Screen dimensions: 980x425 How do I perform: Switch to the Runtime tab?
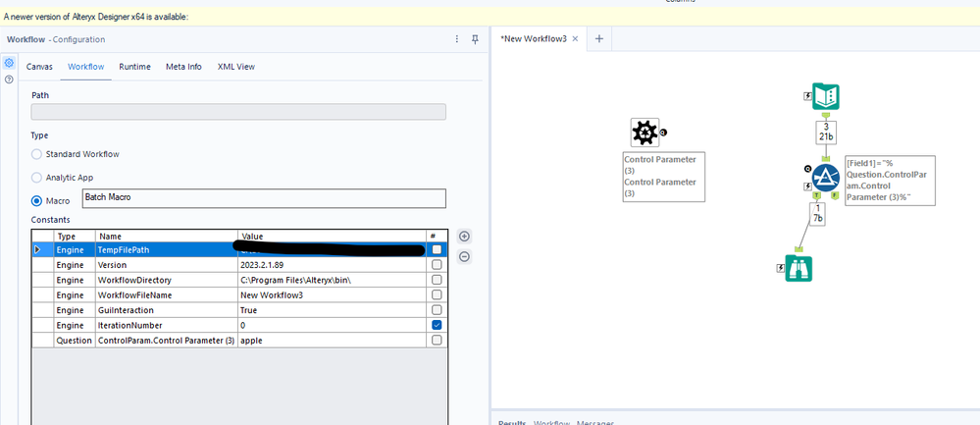(135, 67)
